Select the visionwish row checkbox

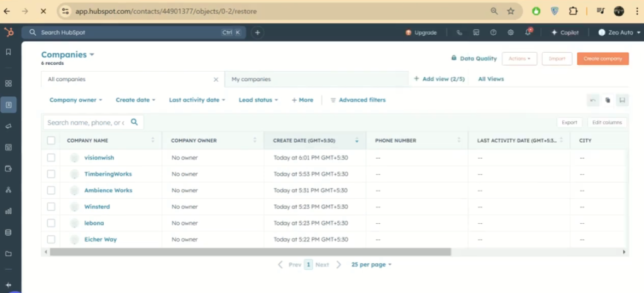(51, 158)
